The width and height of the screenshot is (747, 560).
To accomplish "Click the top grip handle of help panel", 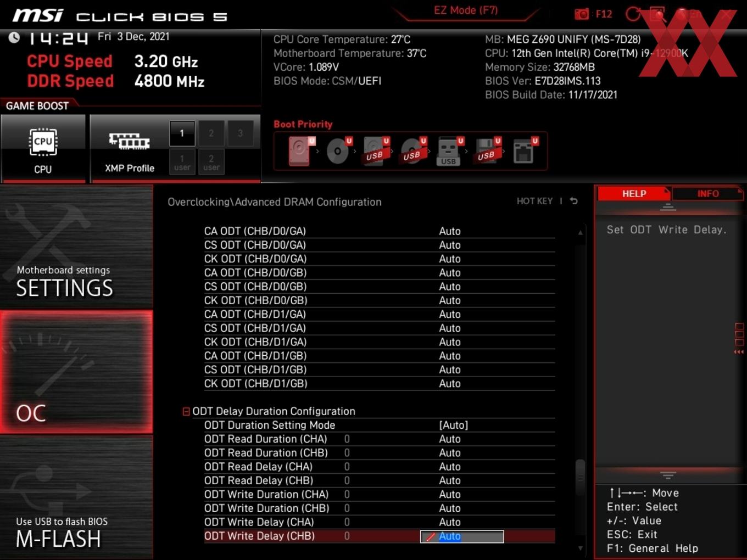I will click(x=668, y=207).
